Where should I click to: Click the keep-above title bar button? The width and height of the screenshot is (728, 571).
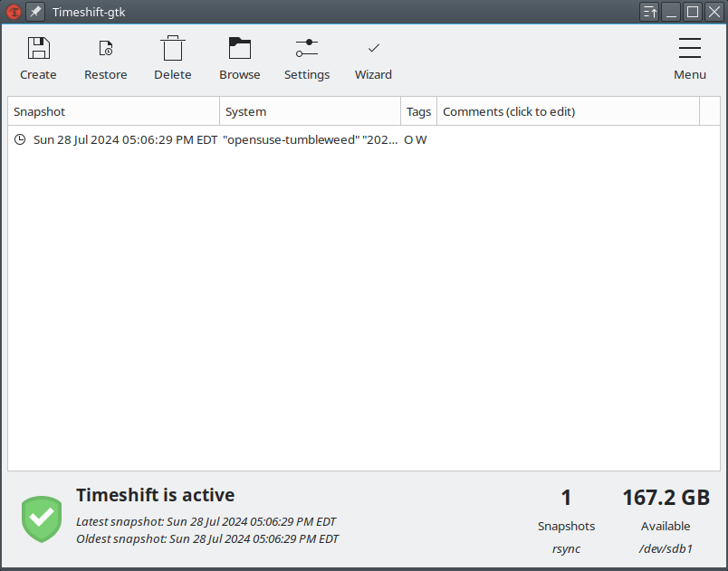pyautogui.click(x=649, y=12)
